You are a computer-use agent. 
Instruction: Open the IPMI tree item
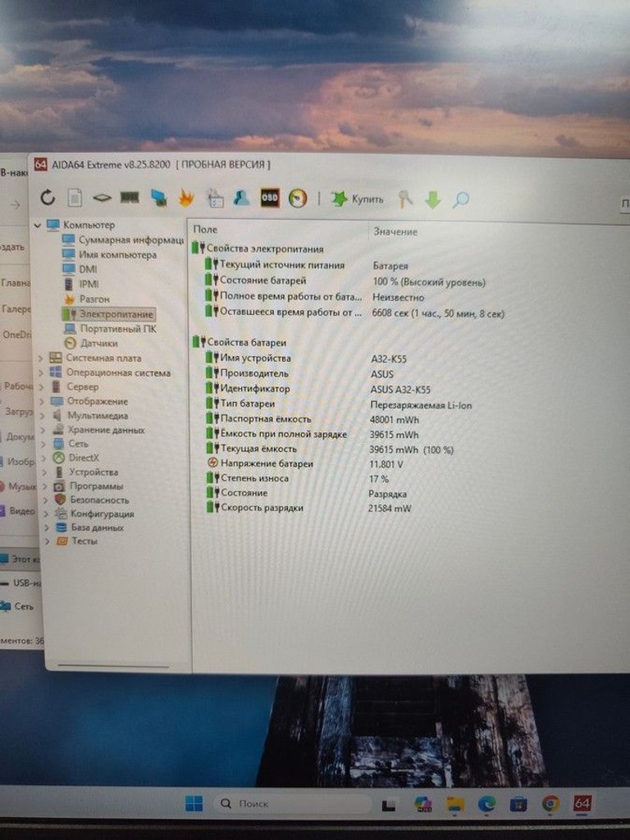81,284
